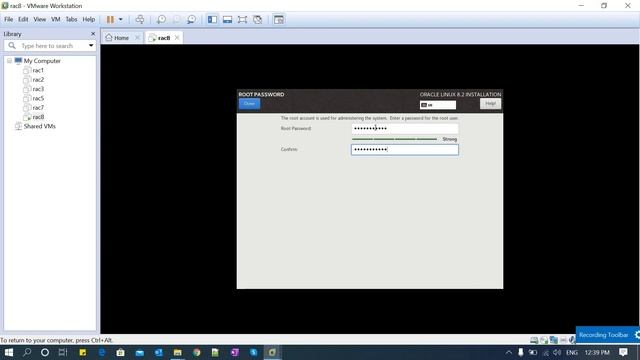This screenshot has width=640, height=360.
Task: Take a snapshot using the snapshot icon
Action: point(161,20)
